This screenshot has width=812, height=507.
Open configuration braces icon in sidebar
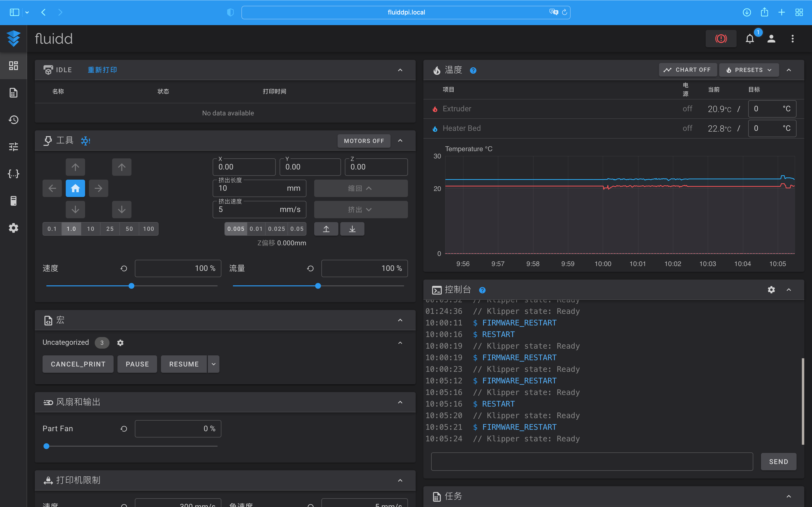[x=14, y=174]
